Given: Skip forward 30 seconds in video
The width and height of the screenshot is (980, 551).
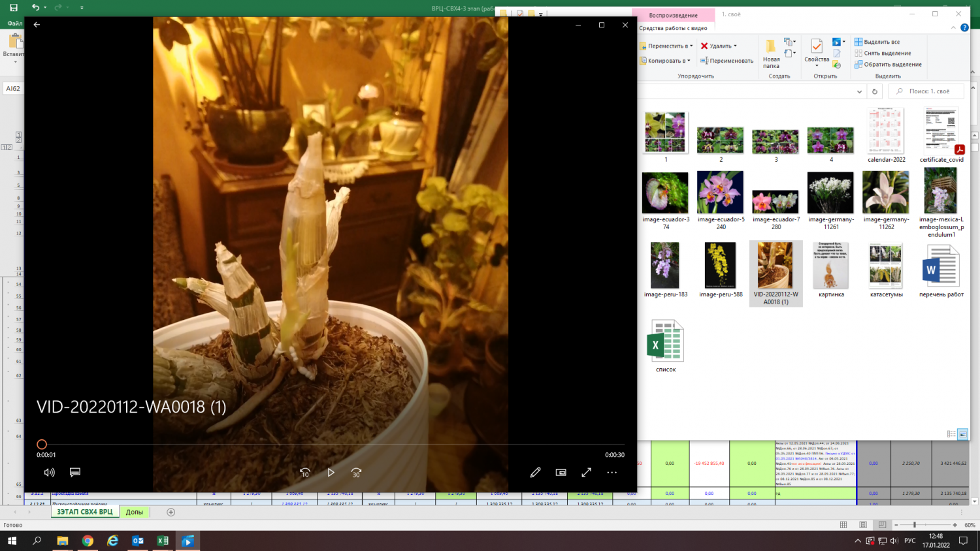Looking at the screenshot, I should pos(356,472).
